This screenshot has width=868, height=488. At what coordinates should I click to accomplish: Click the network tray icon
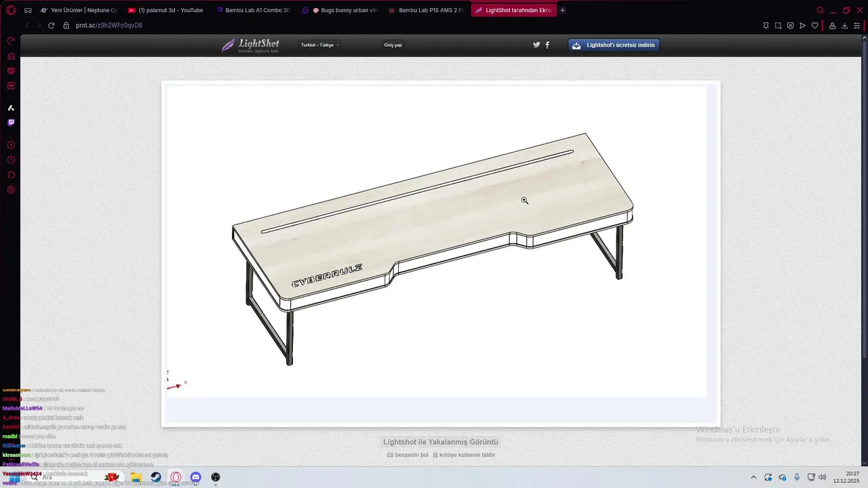click(811, 477)
